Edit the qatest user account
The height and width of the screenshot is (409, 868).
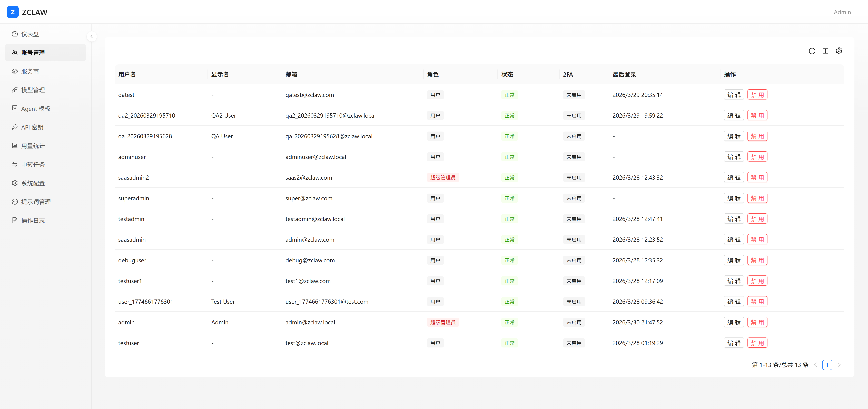click(x=734, y=95)
